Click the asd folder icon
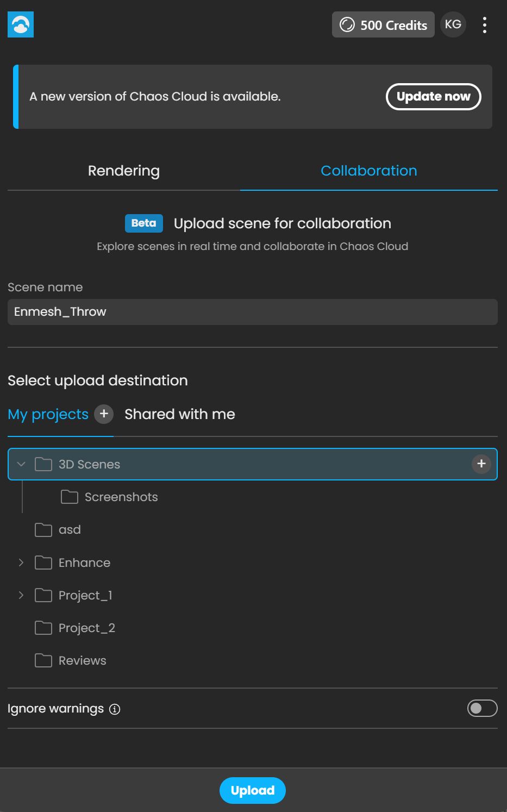The width and height of the screenshot is (507, 812). point(43,529)
